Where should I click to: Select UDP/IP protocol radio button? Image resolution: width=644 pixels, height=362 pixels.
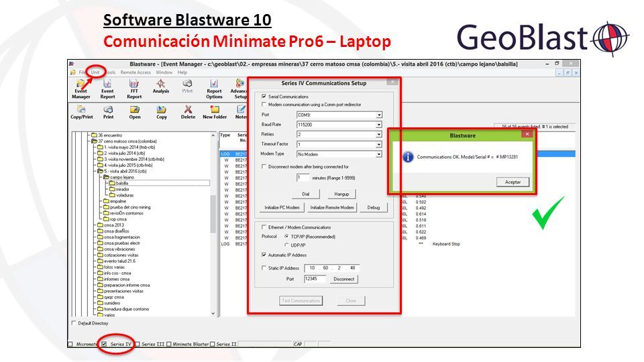286,245
